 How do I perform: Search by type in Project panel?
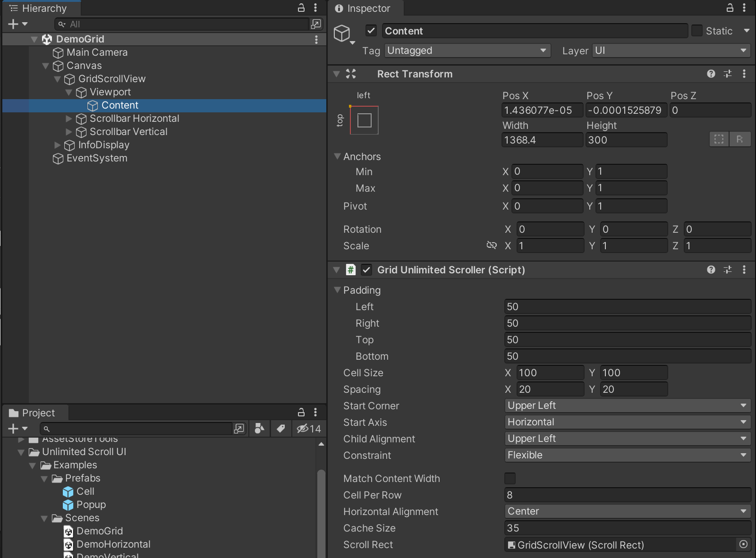coord(259,429)
